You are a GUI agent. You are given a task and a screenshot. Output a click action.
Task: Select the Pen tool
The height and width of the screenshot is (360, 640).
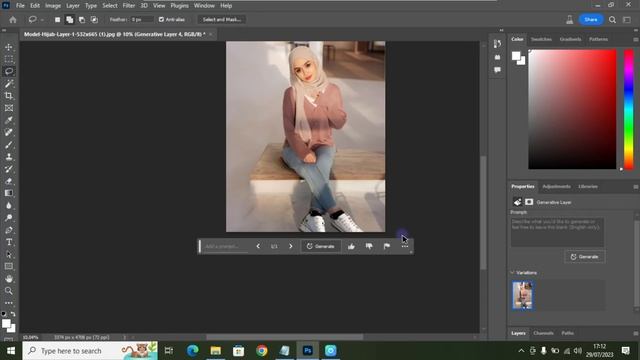9,230
